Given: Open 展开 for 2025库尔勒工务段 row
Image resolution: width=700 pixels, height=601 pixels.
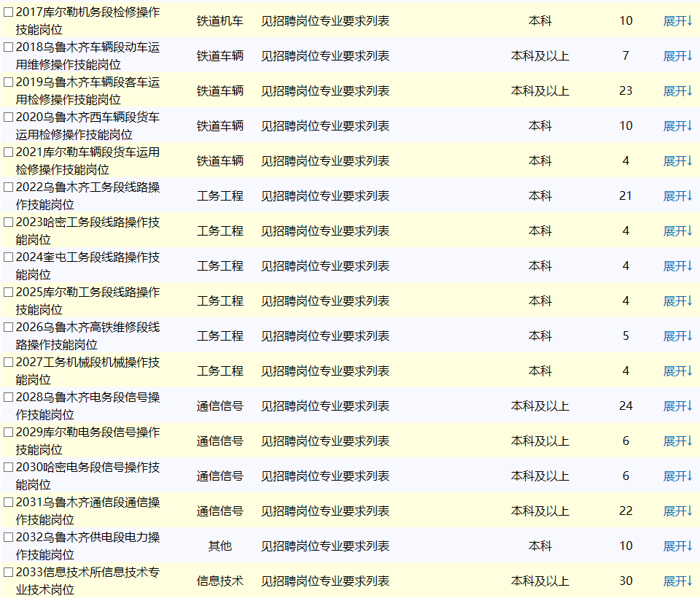Looking at the screenshot, I should 677,301.
